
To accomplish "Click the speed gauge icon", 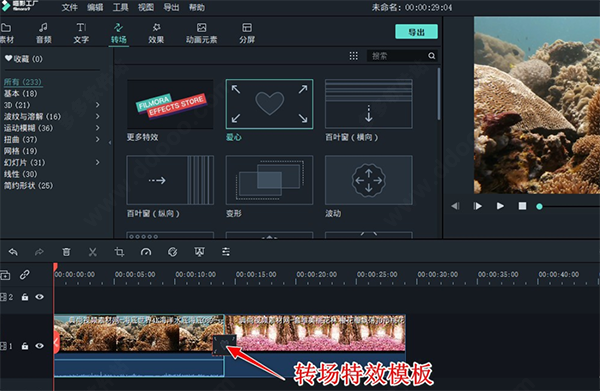I will [x=146, y=252].
